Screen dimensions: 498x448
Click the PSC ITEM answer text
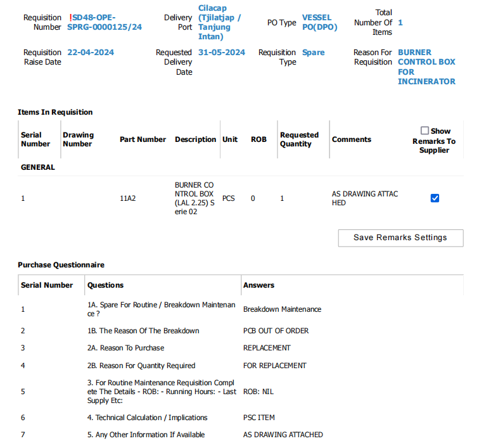tap(259, 418)
